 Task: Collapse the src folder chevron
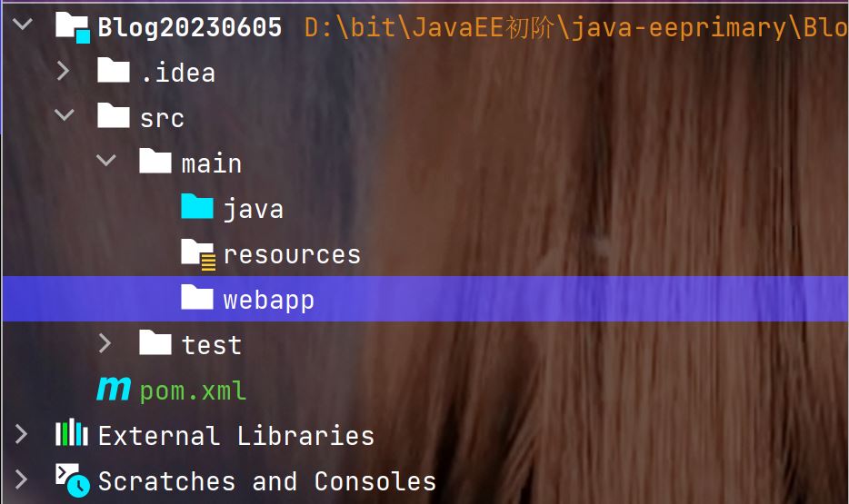(64, 116)
